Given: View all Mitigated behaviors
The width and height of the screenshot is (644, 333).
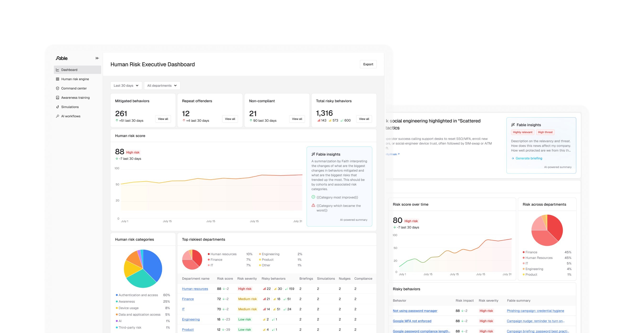Looking at the screenshot, I should tap(163, 119).
